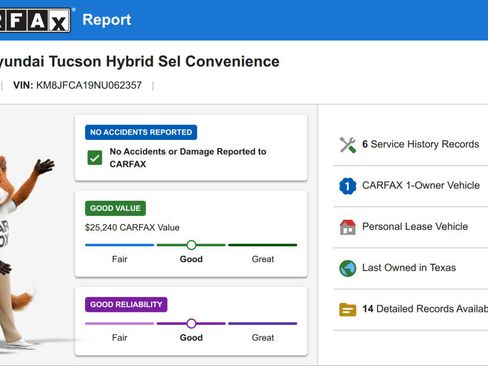Click the Great segment of value slider
Screen dimensions: 488x366
coord(263,245)
